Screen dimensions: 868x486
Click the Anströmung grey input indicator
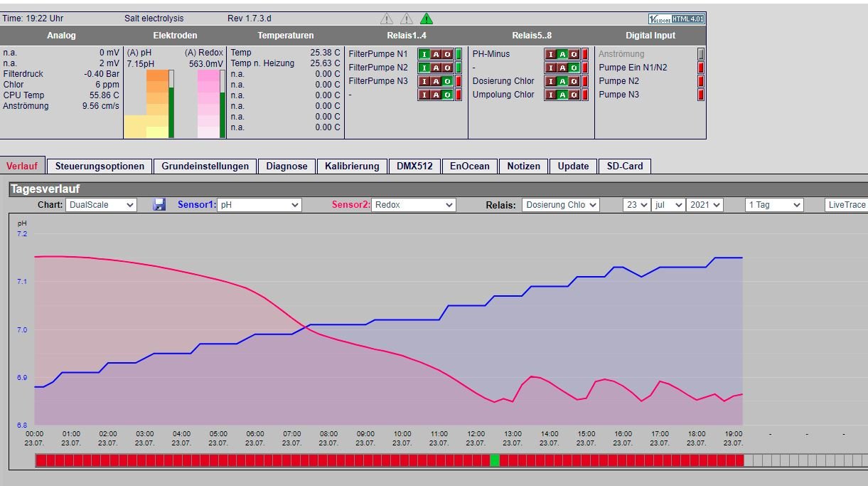click(701, 53)
